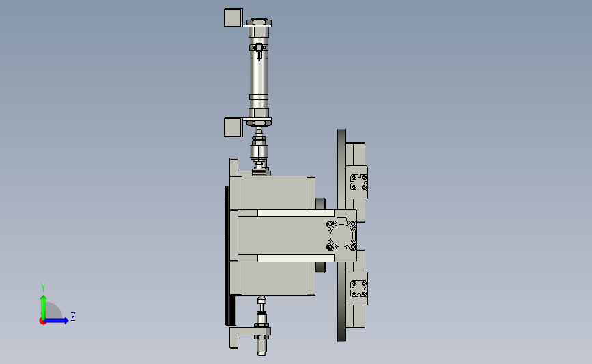Select the square bracket block at cylinder top

click(x=233, y=18)
